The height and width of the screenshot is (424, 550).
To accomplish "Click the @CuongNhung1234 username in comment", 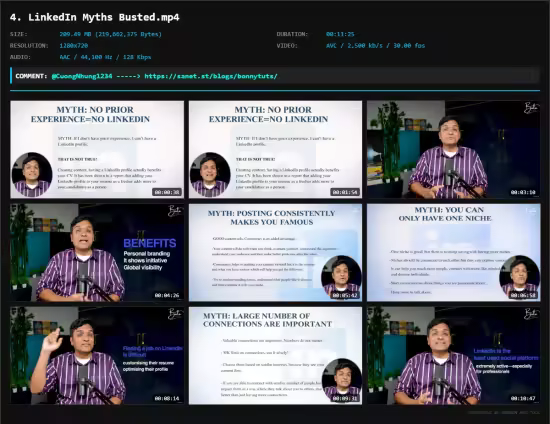I will click(82, 76).
